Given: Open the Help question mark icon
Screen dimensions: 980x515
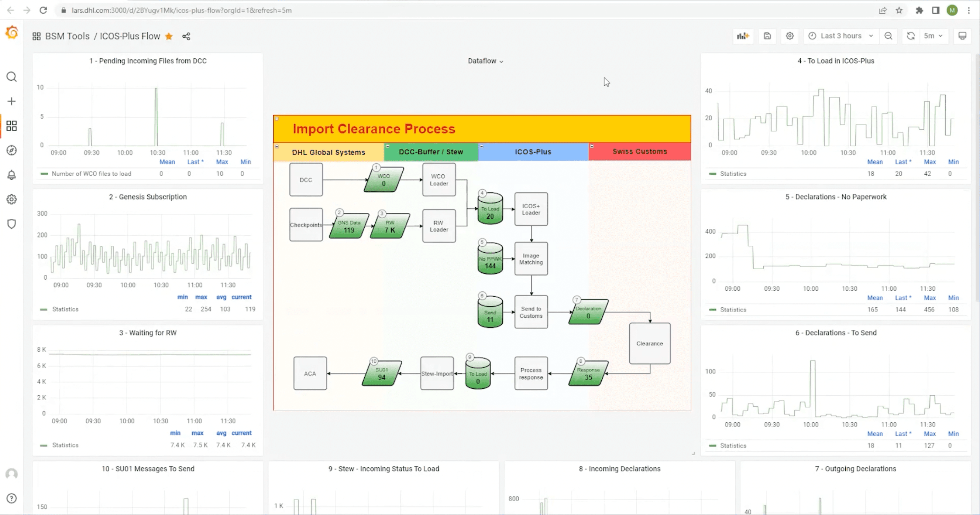Looking at the screenshot, I should pyautogui.click(x=12, y=498).
